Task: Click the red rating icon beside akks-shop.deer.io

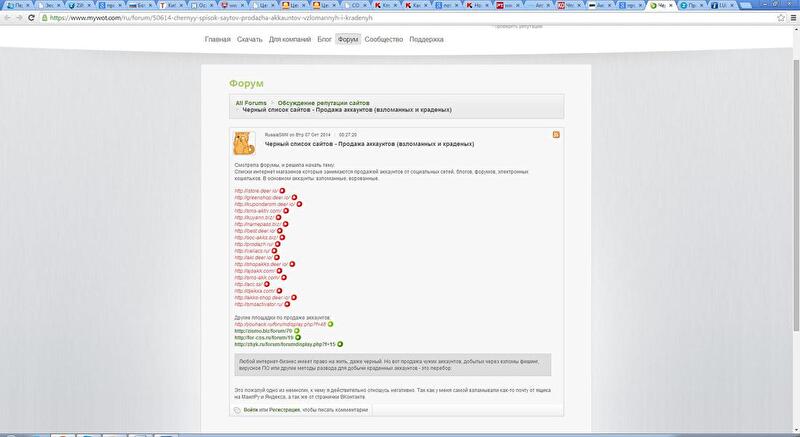Action: point(293,297)
